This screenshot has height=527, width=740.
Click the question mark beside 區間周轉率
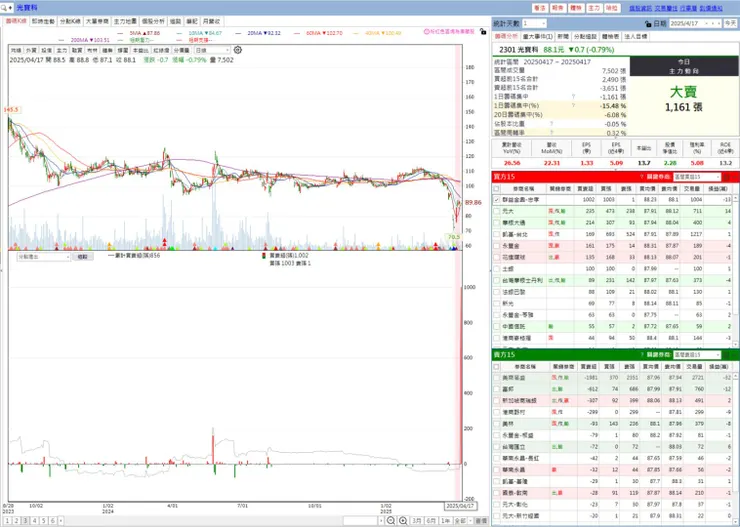(551, 133)
